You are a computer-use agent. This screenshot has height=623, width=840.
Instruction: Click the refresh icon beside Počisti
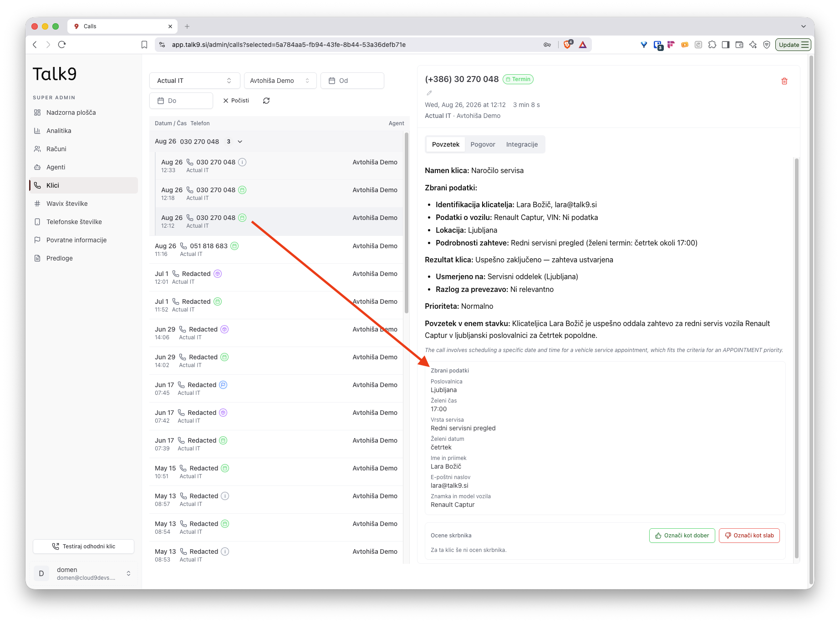266,101
